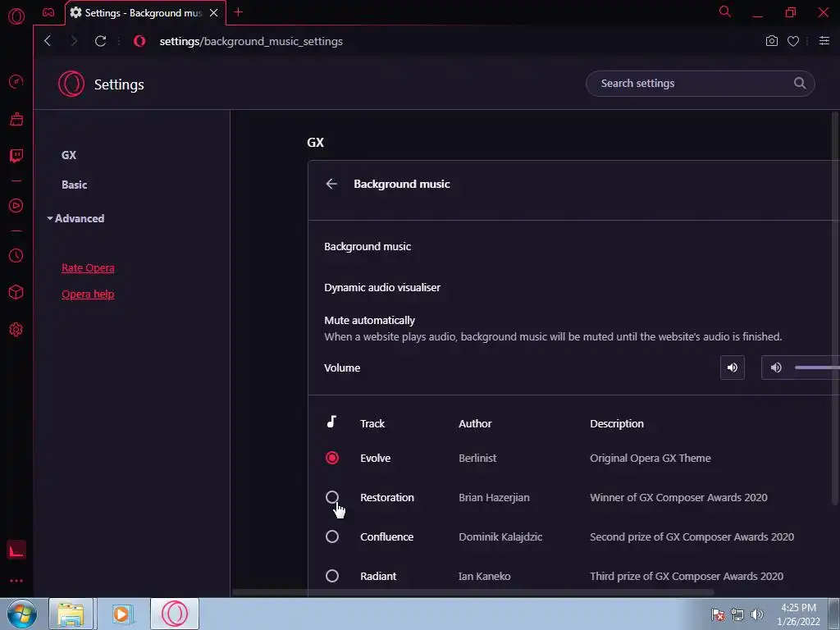Click the vertical page scrollbar

(x=836, y=308)
